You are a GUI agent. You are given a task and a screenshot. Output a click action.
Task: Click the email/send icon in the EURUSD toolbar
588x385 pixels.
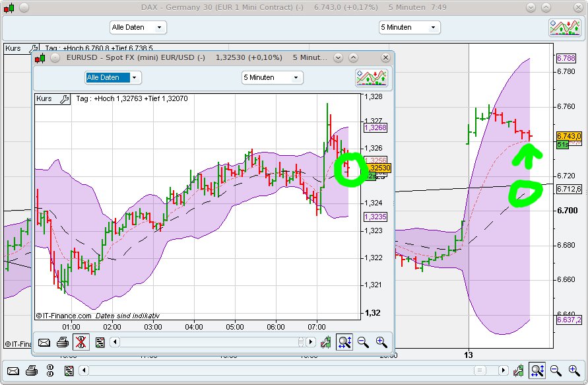(x=44, y=342)
